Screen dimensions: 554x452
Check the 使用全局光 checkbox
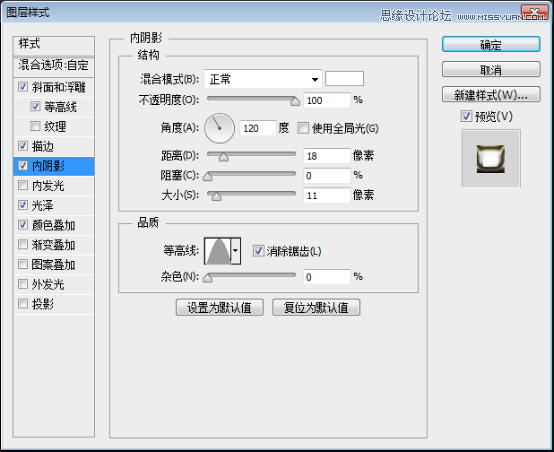click(x=303, y=128)
